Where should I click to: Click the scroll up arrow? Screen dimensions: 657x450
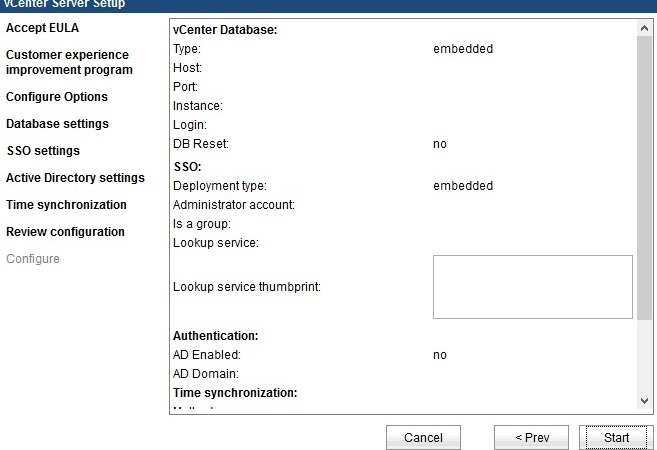644,28
